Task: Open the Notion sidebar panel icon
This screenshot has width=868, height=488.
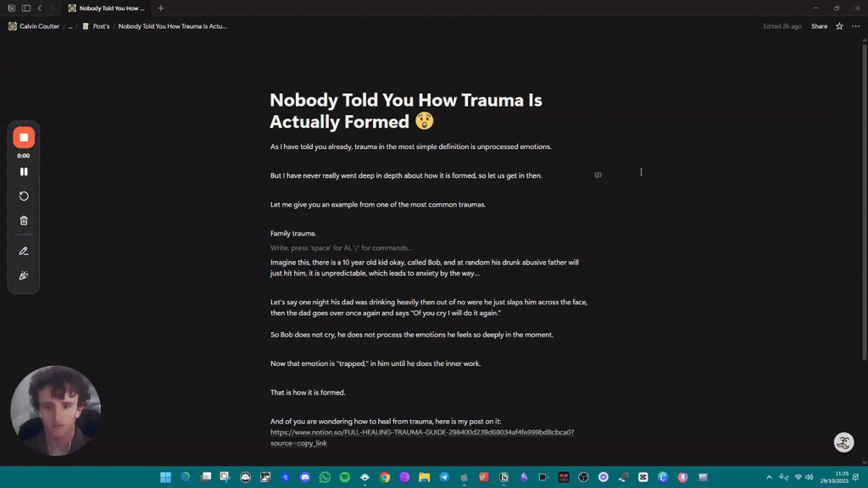Action: coord(25,8)
